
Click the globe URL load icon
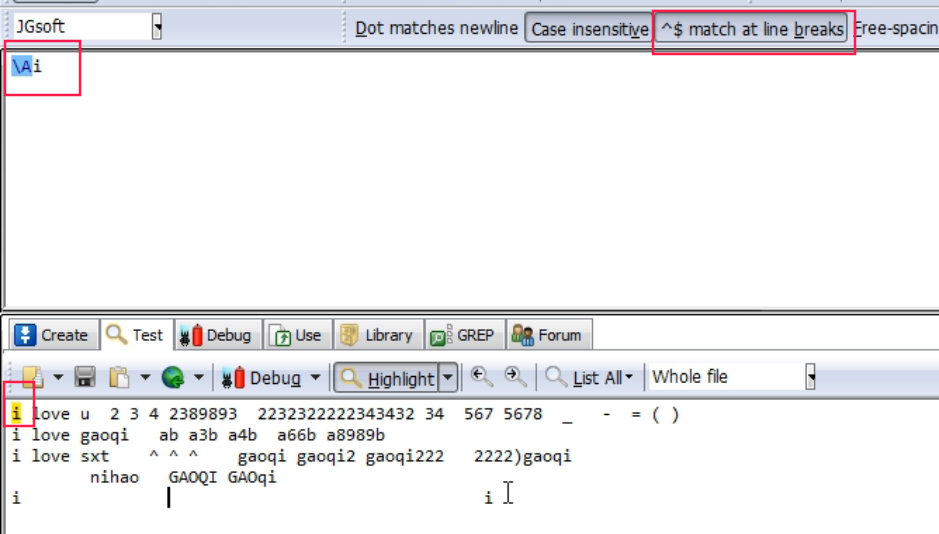coord(172,378)
